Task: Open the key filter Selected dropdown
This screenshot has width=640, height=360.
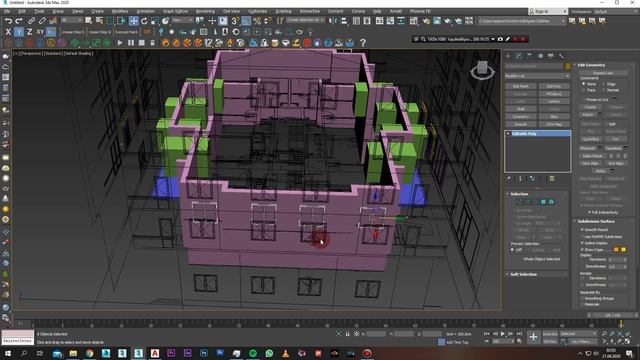Action: (x=578, y=334)
